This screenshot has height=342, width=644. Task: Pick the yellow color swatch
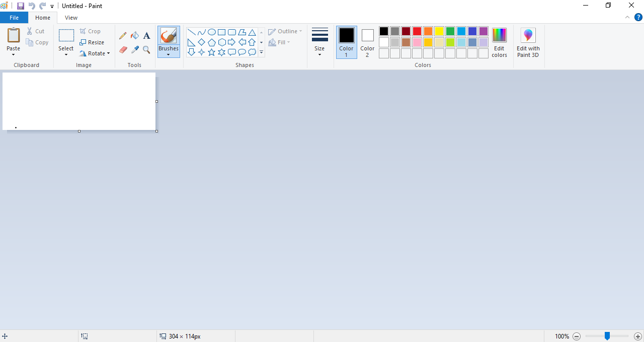point(439,31)
